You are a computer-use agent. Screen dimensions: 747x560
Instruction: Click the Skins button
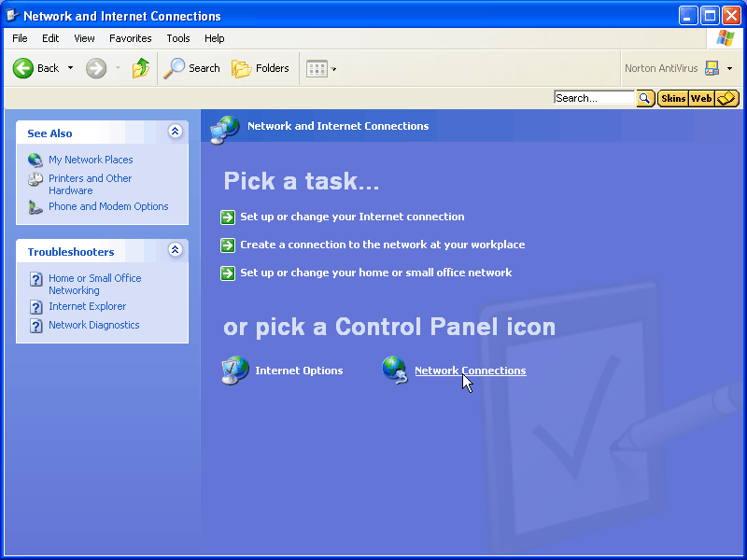point(672,98)
